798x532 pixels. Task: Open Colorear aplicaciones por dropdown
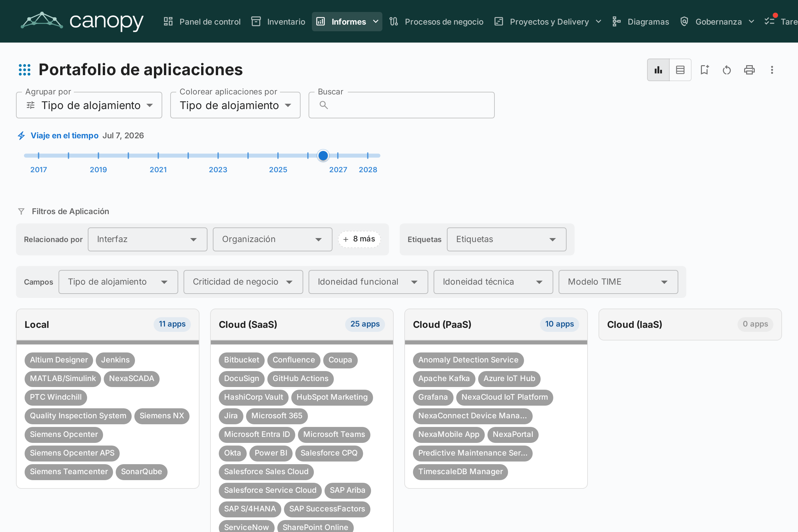click(x=235, y=105)
